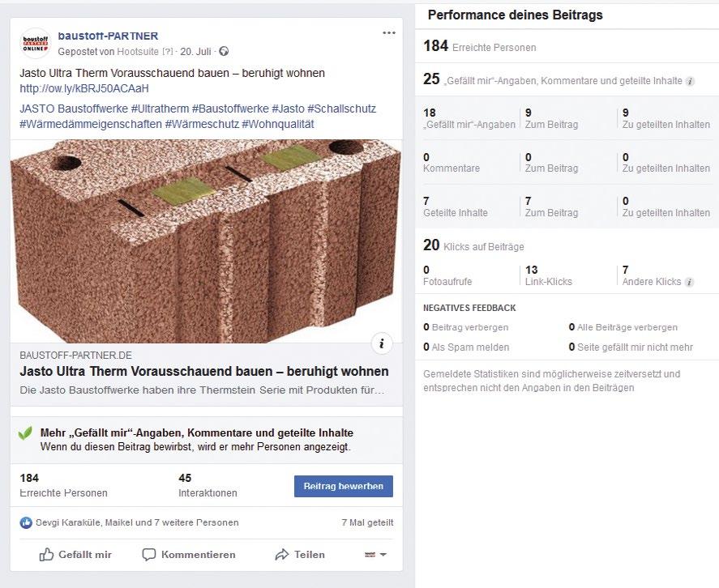Viewport: 719px width, 588px height.
Task: Click the JASTO Baustoffwerke mention link
Action: point(74,109)
